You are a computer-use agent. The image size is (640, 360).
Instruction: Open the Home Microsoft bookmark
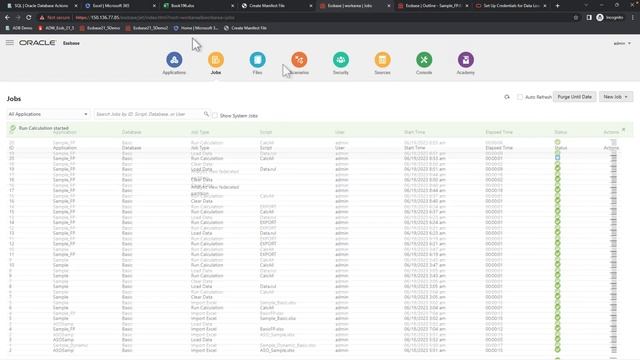pos(196,28)
